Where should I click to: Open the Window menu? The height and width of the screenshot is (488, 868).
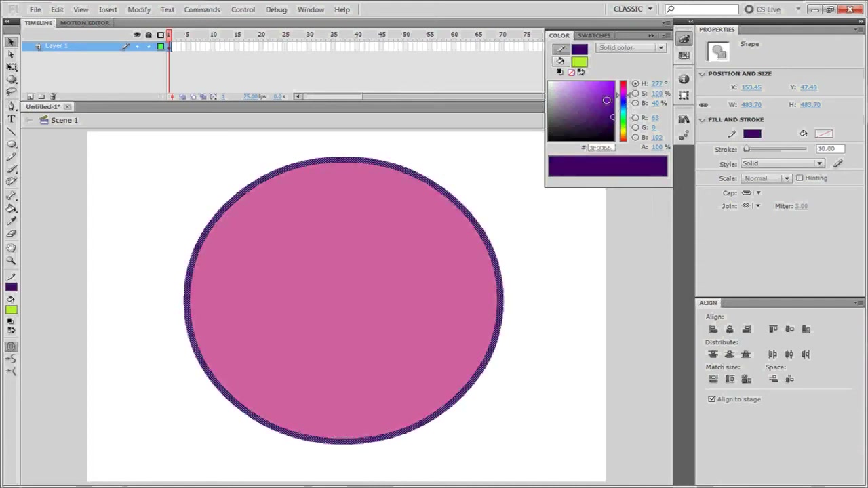coord(311,9)
